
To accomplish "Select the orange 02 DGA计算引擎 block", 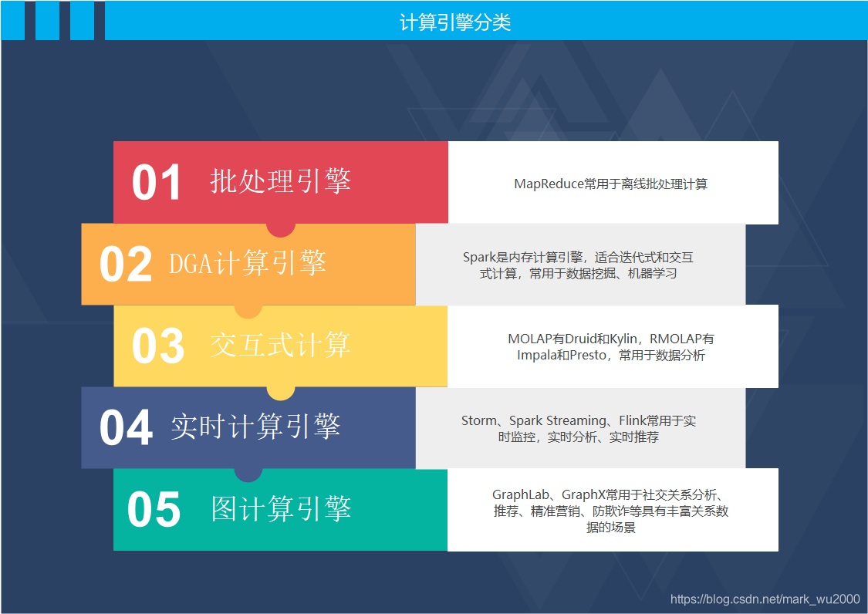I will (248, 264).
